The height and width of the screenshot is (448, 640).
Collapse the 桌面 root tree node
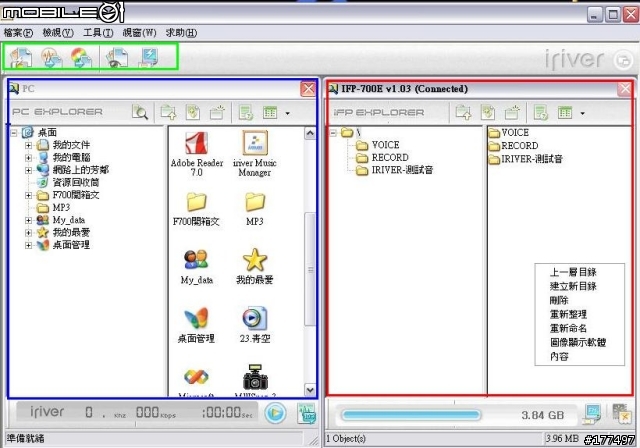pos(14,133)
